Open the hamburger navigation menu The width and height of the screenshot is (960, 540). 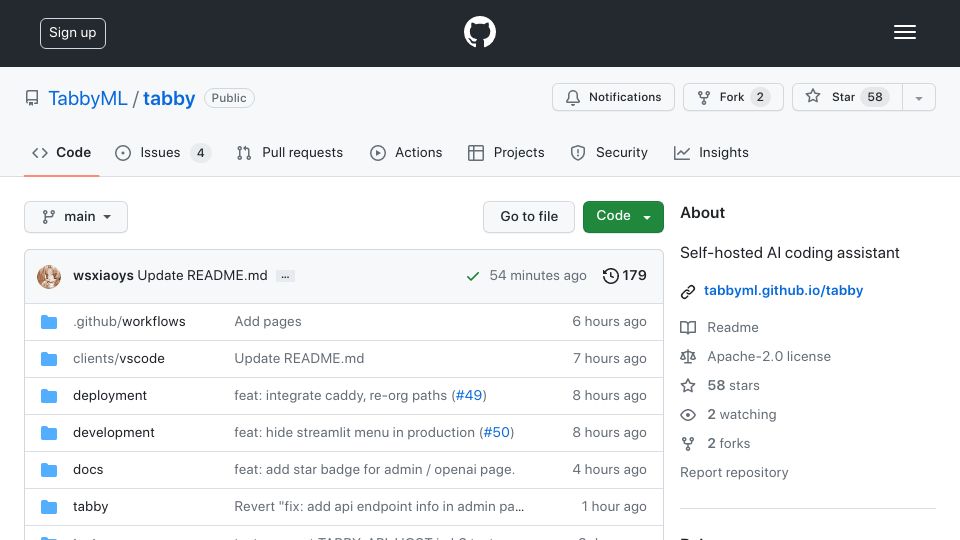(904, 32)
